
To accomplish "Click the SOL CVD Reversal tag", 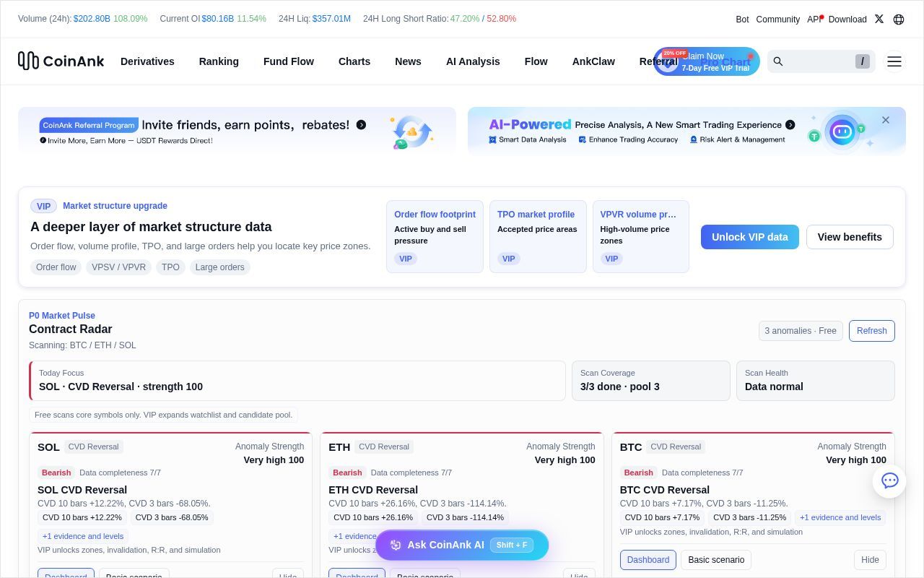I will [94, 447].
